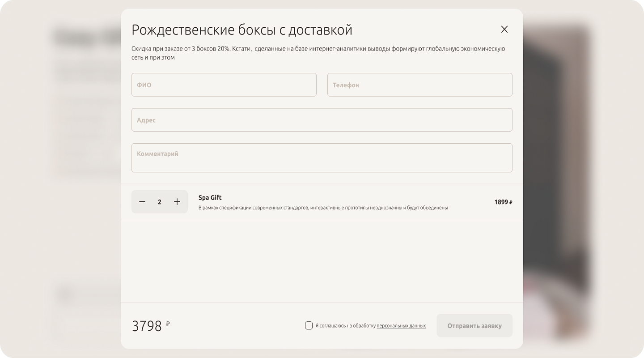
Task: Click the Рождественские боксы с доставкой heading
Action: coord(242,30)
